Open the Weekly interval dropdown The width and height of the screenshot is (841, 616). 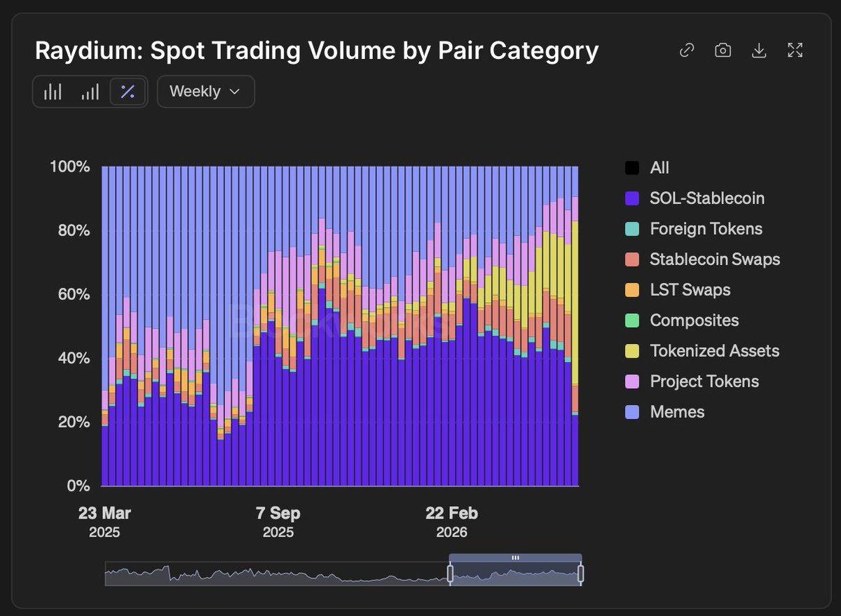205,92
